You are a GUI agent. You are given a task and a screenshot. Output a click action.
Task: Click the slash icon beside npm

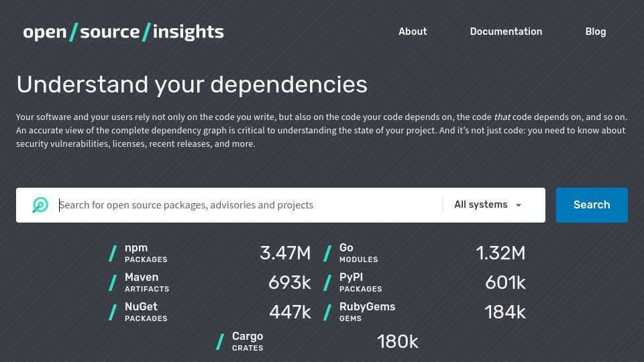coord(113,253)
